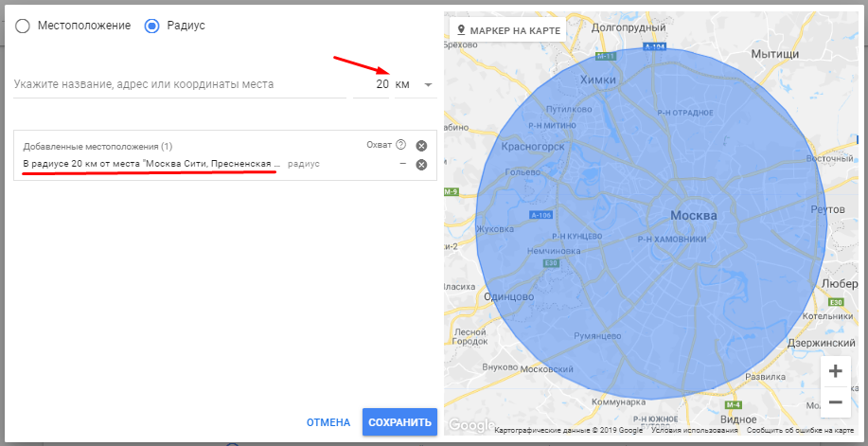Click the Красногорск label on the map
The image size is (868, 446).
(x=533, y=147)
